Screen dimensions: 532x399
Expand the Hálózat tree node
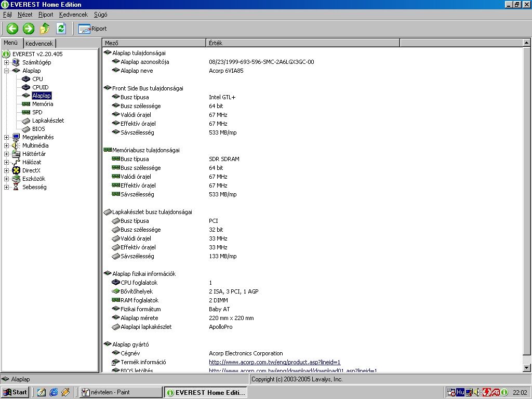(x=6, y=162)
